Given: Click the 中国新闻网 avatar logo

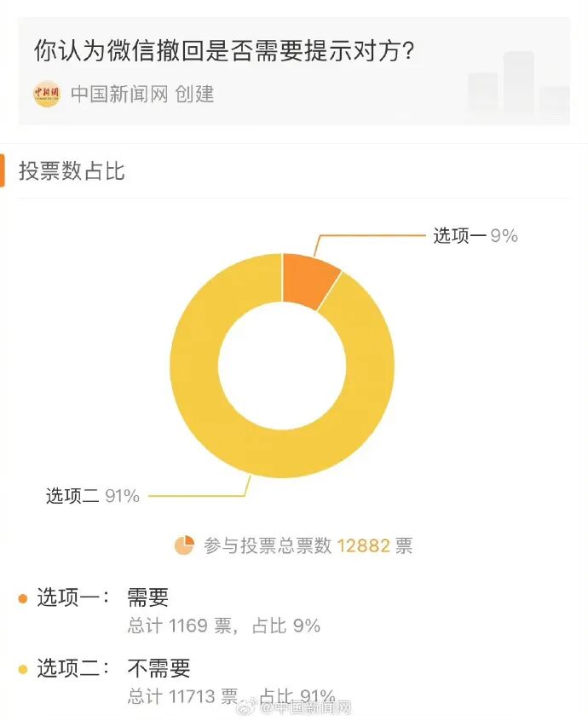Looking at the screenshot, I should coord(46,94).
